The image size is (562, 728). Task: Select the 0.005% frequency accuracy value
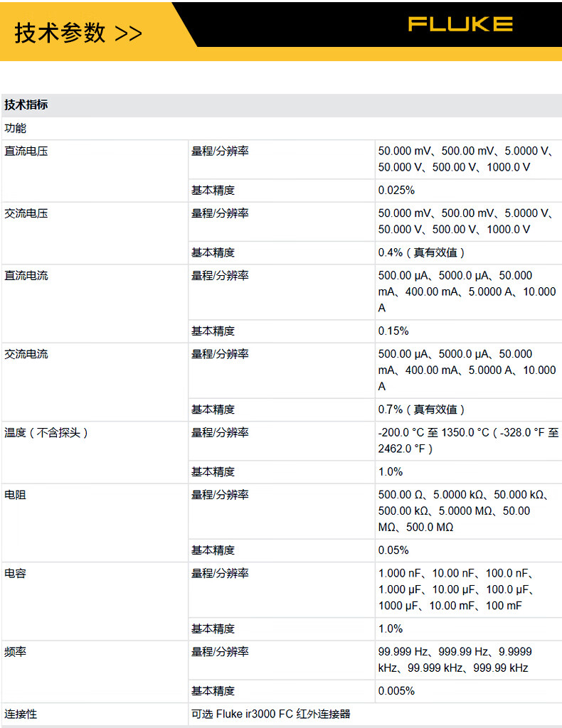click(396, 690)
